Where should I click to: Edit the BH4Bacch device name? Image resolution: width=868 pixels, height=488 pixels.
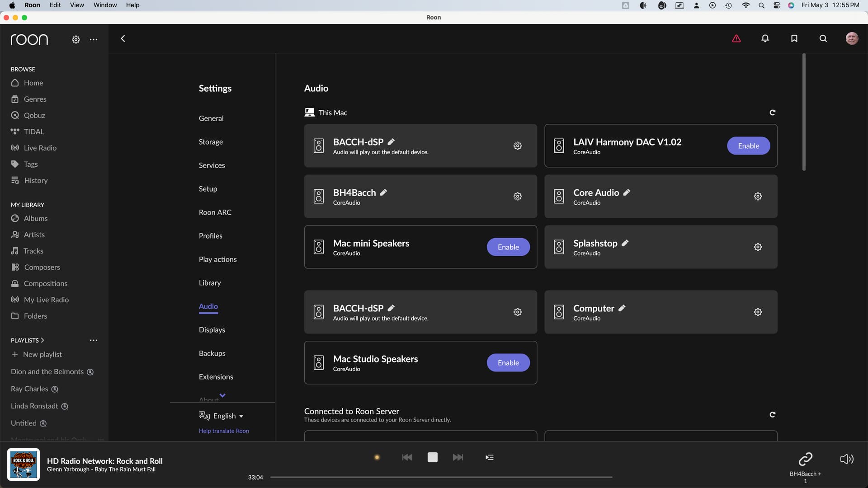383,192
